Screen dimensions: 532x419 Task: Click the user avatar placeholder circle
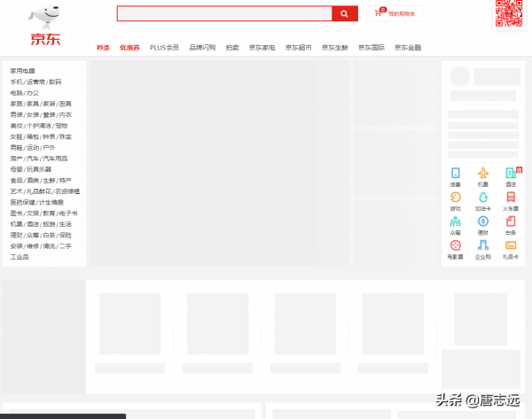pyautogui.click(x=459, y=76)
